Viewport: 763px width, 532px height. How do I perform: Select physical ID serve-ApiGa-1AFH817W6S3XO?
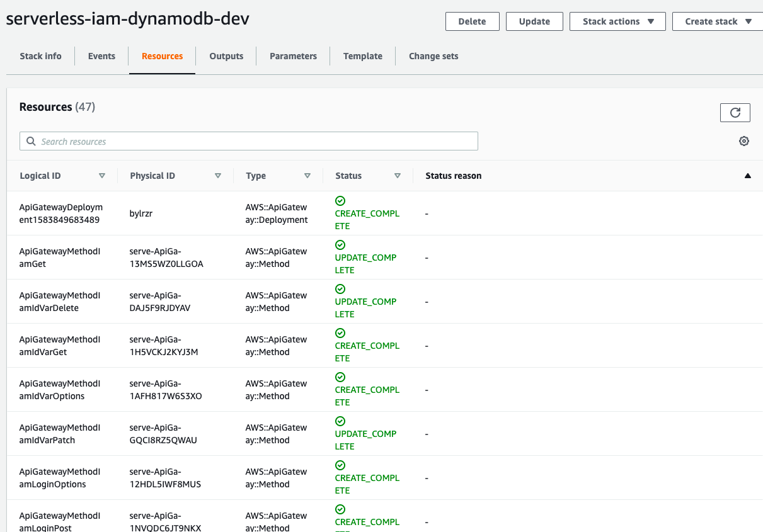(x=166, y=390)
